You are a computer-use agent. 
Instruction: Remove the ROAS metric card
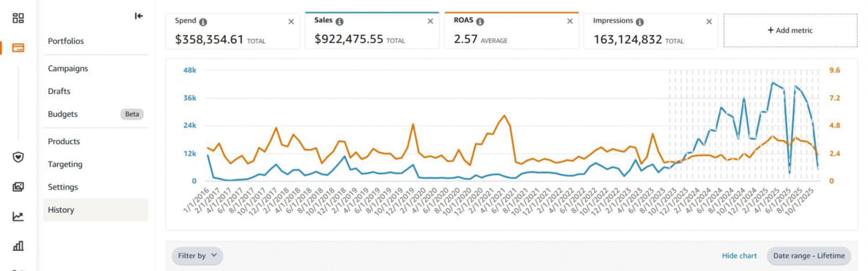coord(570,21)
